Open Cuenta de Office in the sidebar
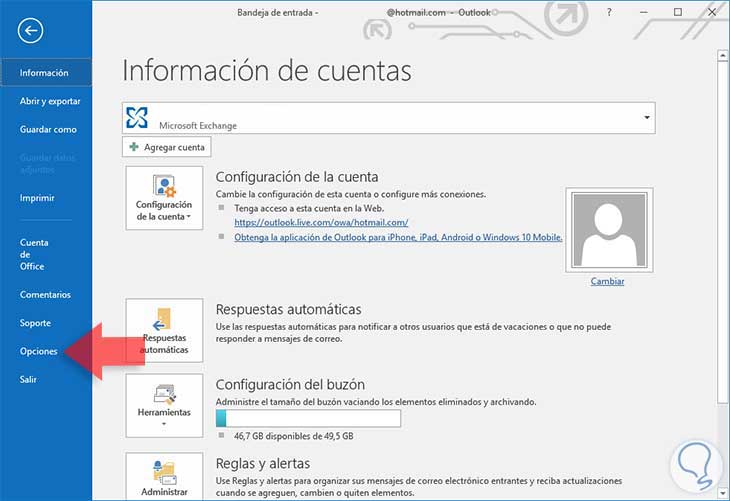Screen dimensions: 730x501 click(x=34, y=254)
